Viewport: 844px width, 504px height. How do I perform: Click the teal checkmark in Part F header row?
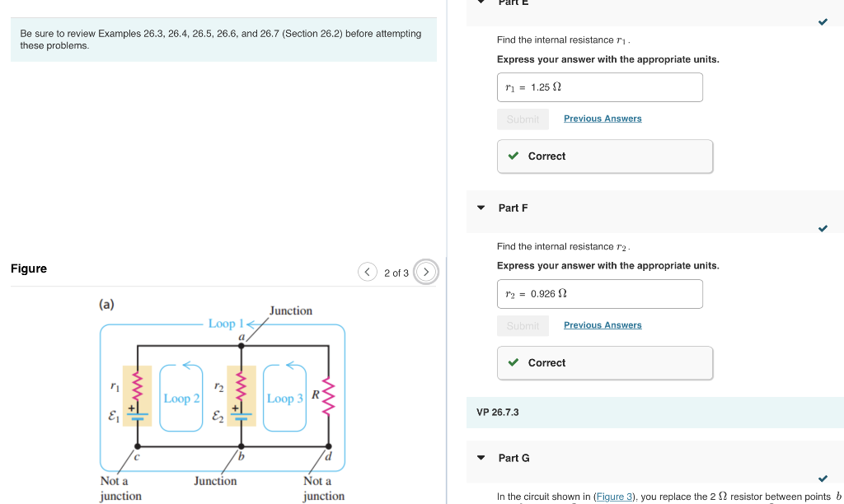[x=822, y=229]
